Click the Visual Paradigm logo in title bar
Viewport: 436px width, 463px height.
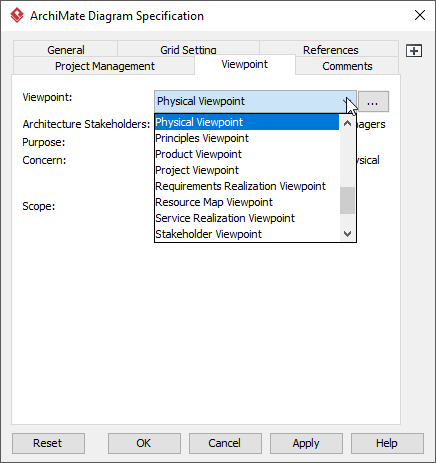[x=17, y=15]
